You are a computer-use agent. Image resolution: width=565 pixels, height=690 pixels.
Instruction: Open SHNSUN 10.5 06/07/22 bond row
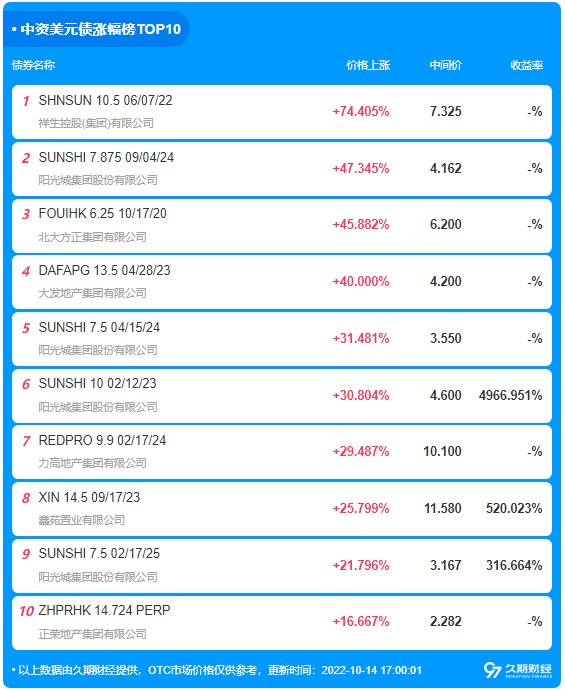[x=282, y=112]
